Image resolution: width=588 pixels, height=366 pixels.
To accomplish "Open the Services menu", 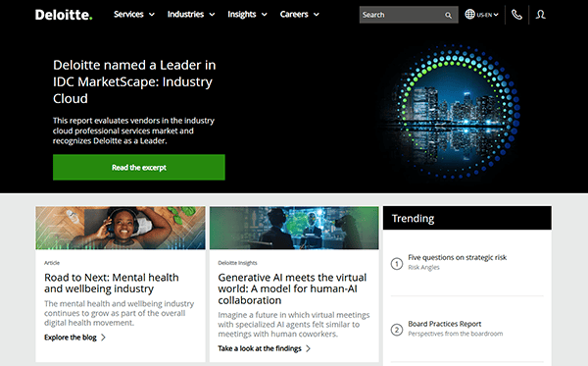I will click(x=128, y=15).
